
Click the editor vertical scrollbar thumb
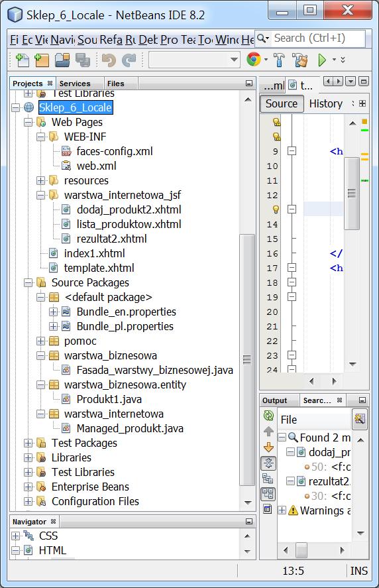pyautogui.click(x=352, y=194)
